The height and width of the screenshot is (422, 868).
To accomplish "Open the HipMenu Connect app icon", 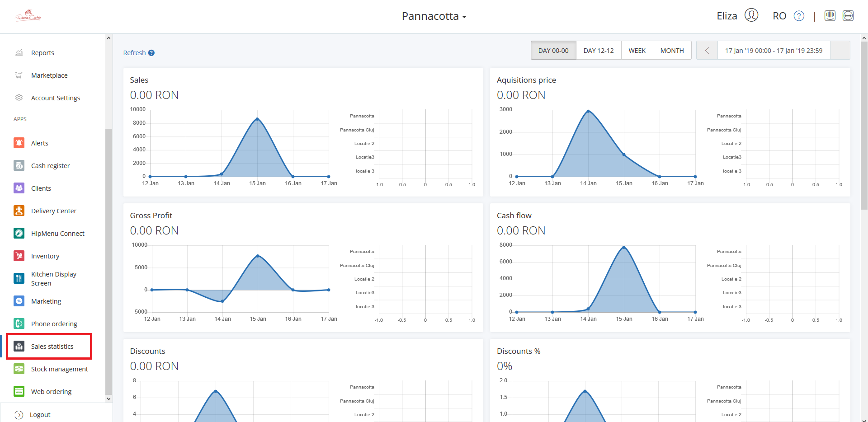I will coord(19,233).
